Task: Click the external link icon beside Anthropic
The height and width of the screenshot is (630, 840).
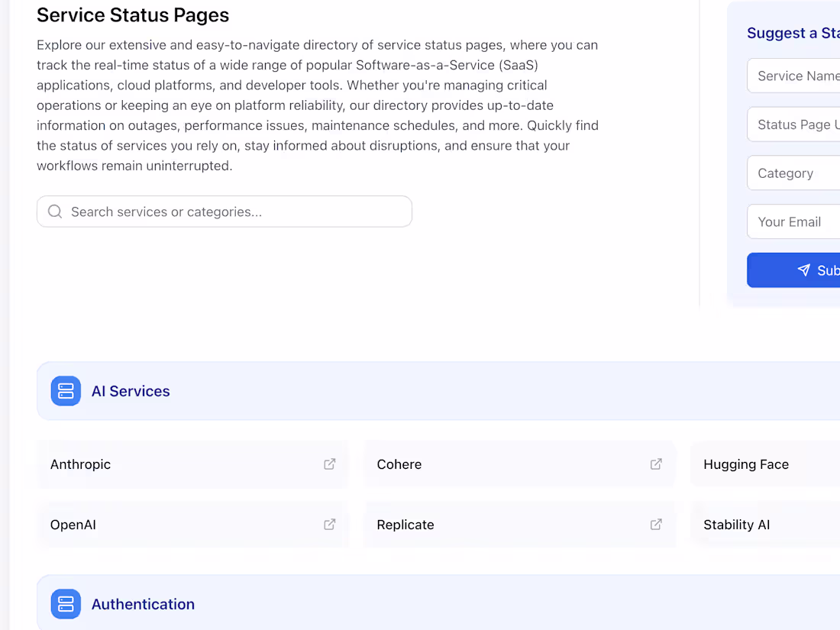Action: click(x=329, y=464)
